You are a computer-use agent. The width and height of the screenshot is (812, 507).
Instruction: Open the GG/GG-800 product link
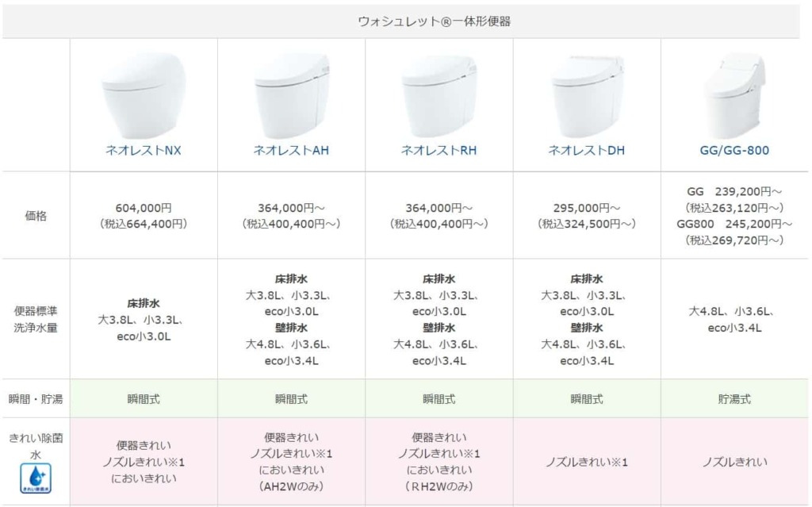click(734, 149)
